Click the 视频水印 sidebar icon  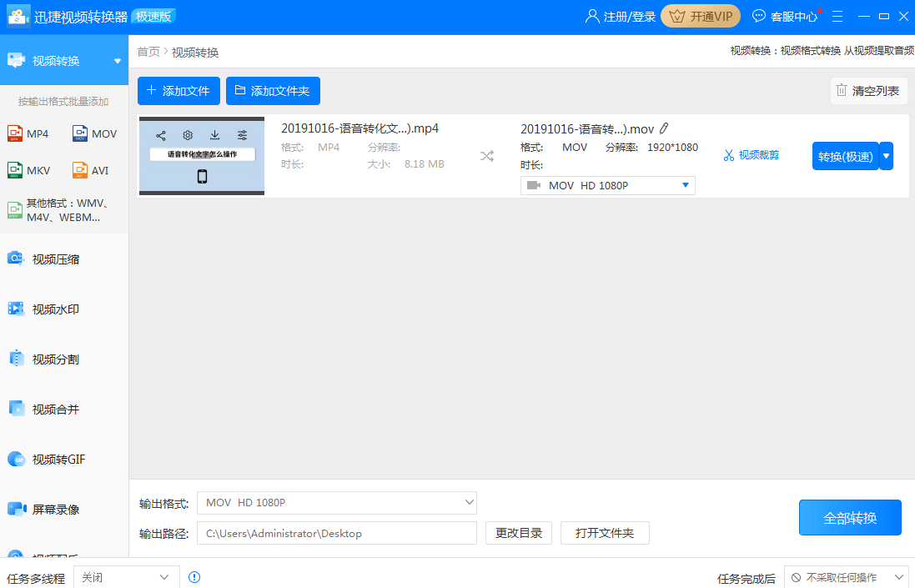16,309
